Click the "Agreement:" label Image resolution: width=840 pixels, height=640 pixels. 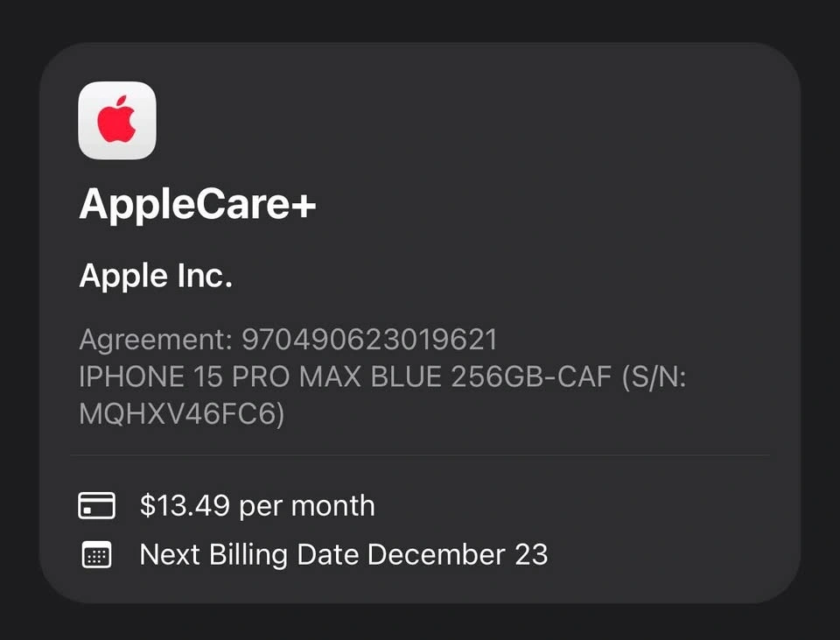pos(156,339)
